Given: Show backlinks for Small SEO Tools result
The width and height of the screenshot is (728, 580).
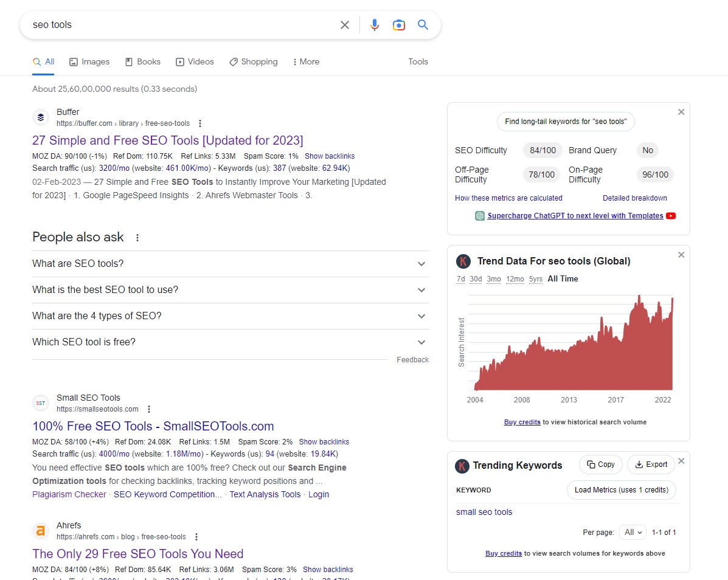Looking at the screenshot, I should tap(324, 442).
